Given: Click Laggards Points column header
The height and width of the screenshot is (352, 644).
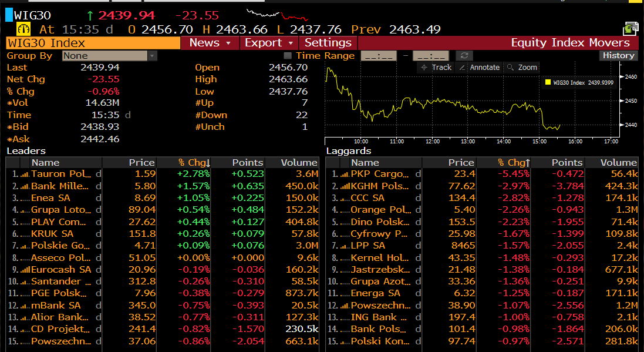Looking at the screenshot, I should pyautogui.click(x=557, y=162).
